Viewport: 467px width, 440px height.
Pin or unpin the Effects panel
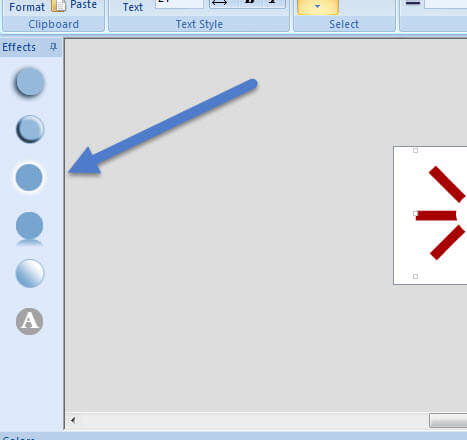53,47
